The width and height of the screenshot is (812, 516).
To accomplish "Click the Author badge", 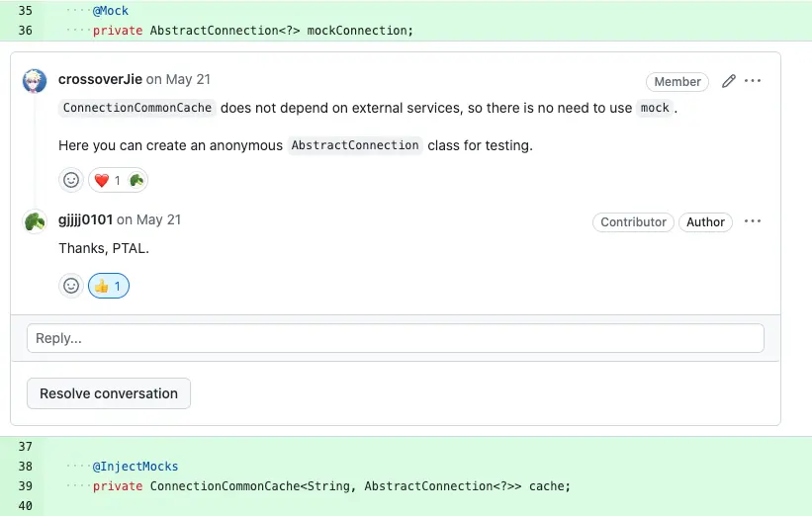I will 705,222.
